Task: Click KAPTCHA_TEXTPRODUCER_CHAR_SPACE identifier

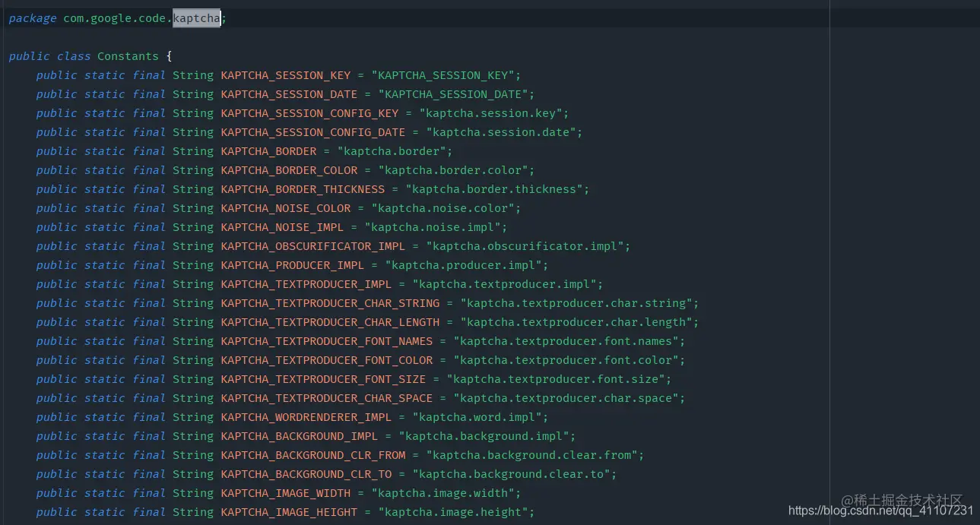Action: click(x=327, y=398)
